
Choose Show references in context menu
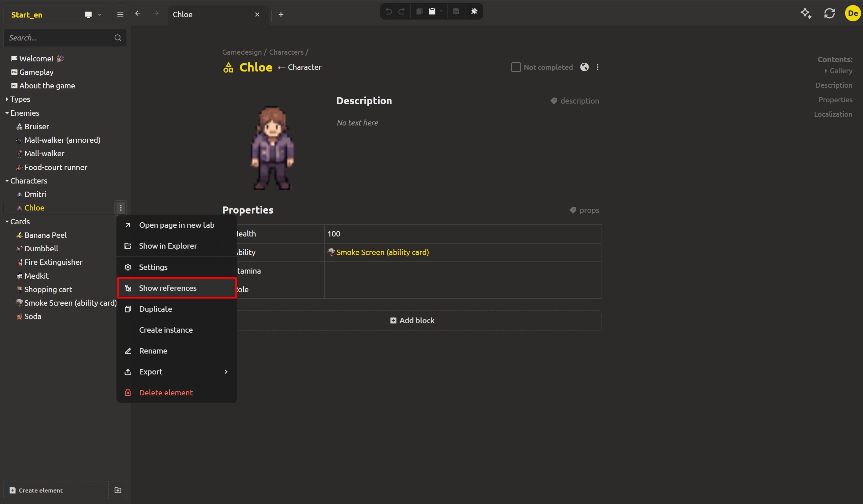(177, 288)
